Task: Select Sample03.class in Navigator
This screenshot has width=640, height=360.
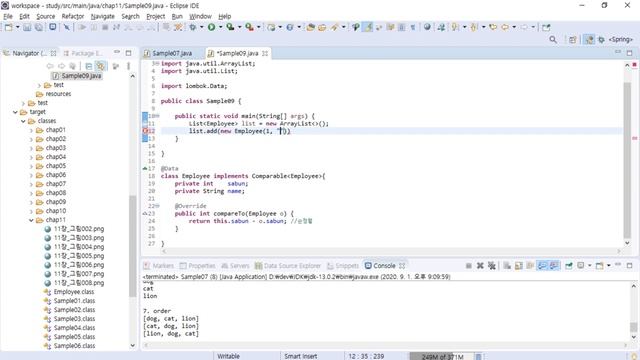Action: tap(74, 319)
